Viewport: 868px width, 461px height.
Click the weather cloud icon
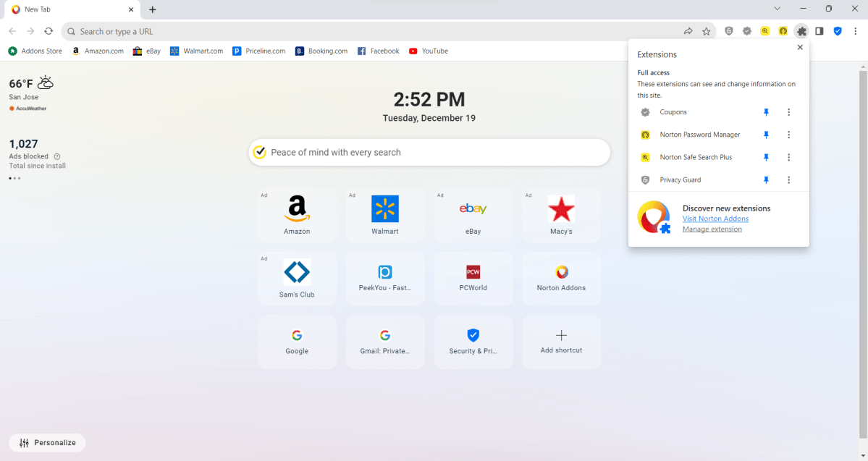(46, 83)
